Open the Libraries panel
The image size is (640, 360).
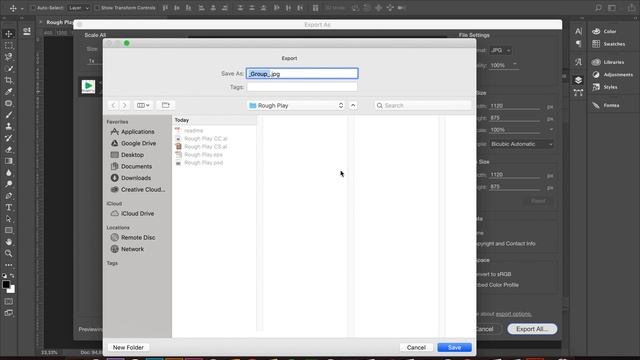click(x=608, y=62)
